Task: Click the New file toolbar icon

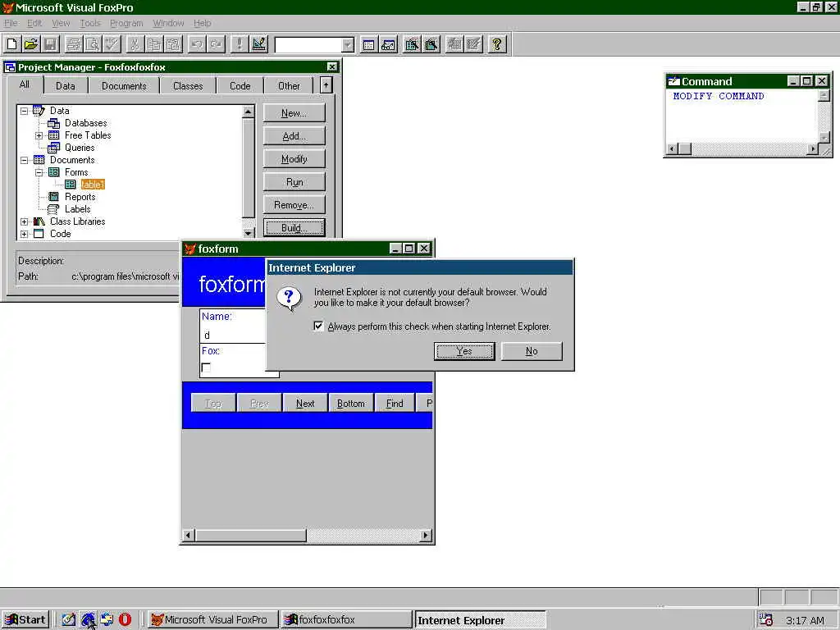Action: coord(11,44)
